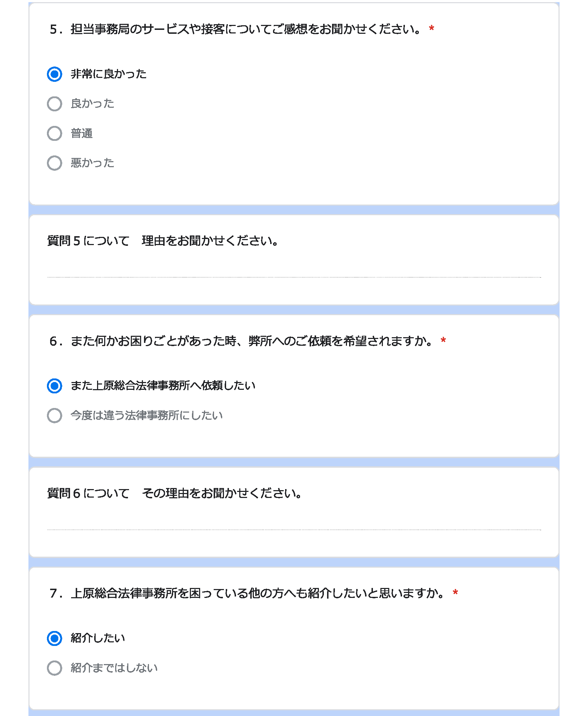Select the 紹介したい radio button
588x716 pixels.
click(x=54, y=638)
